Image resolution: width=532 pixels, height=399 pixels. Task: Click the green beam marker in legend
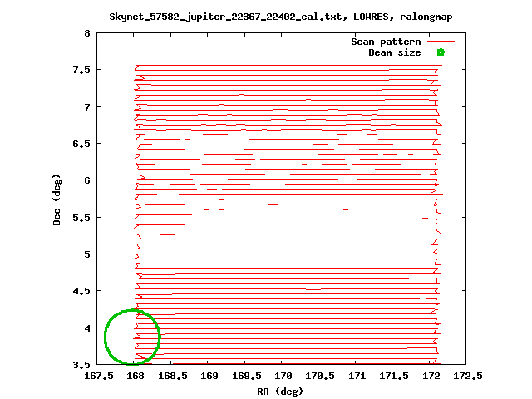pos(441,52)
